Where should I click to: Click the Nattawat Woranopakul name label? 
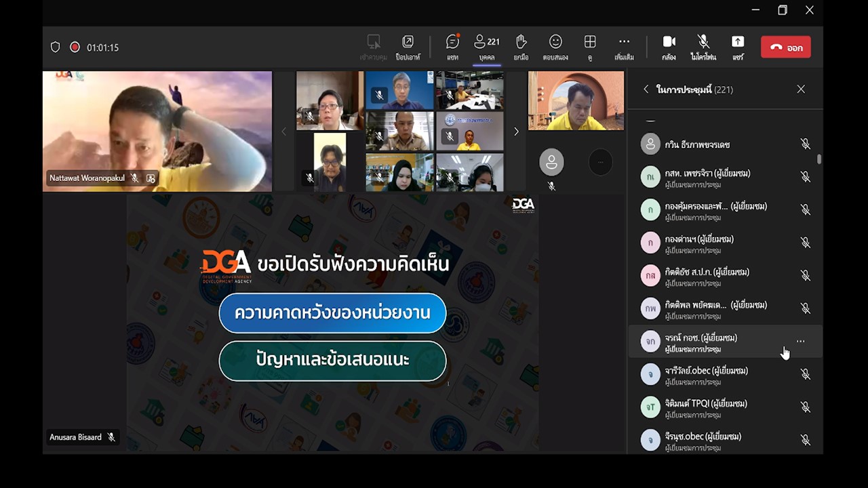click(87, 178)
